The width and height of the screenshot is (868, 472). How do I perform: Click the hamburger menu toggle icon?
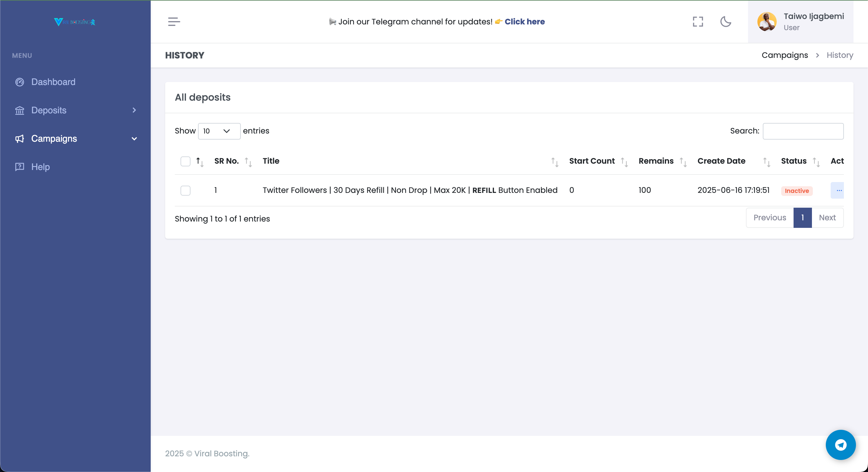(174, 22)
